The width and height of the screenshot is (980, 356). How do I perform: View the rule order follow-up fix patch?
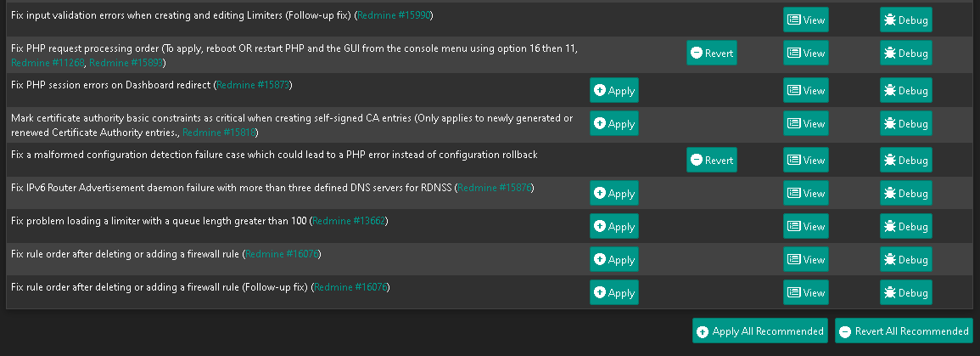pyautogui.click(x=805, y=292)
